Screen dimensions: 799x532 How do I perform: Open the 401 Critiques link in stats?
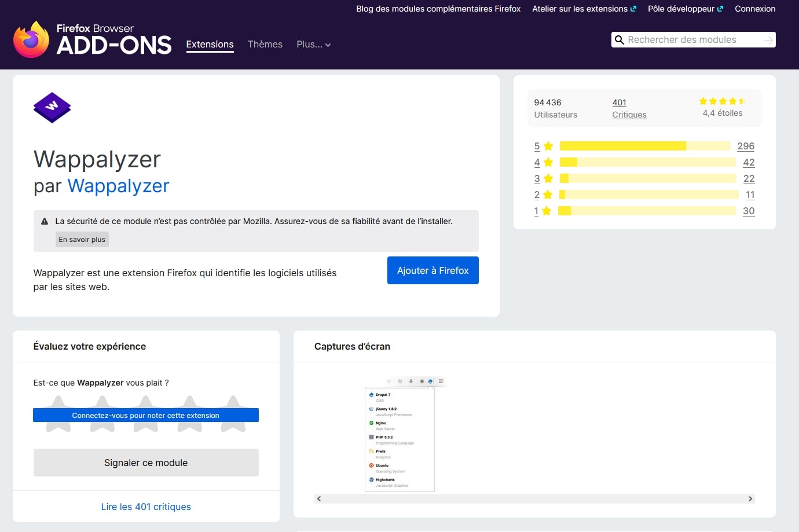point(629,108)
